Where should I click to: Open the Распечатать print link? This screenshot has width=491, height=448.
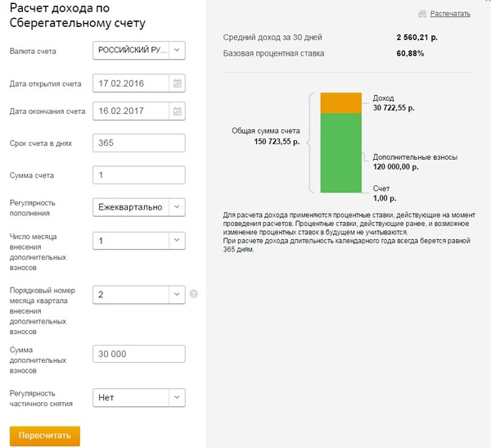451,14
